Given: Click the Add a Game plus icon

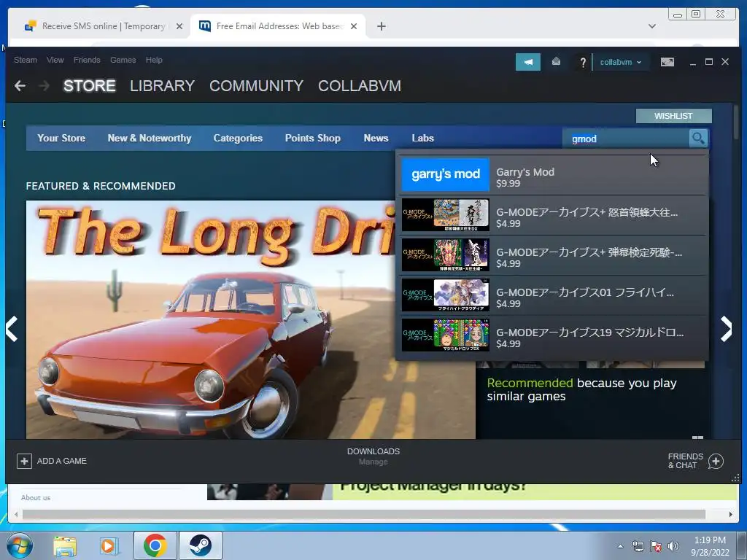Looking at the screenshot, I should tap(24, 461).
